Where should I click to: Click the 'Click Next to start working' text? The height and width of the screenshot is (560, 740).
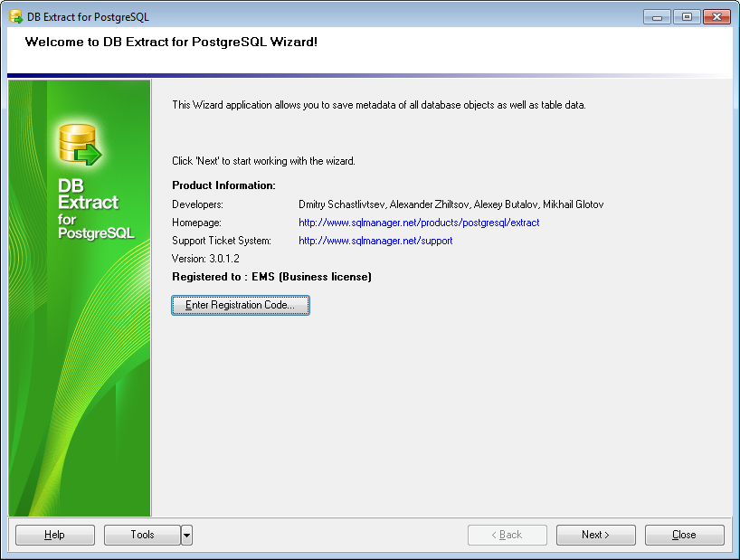tap(263, 161)
